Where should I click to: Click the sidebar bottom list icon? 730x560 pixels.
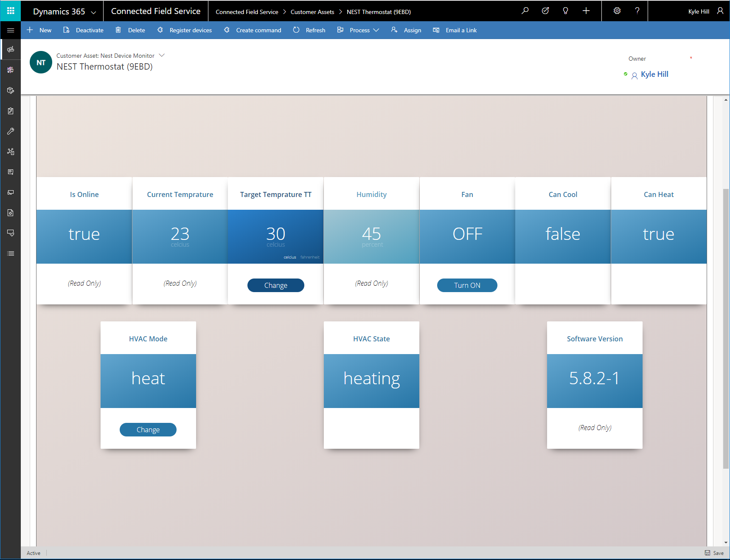[x=11, y=253]
